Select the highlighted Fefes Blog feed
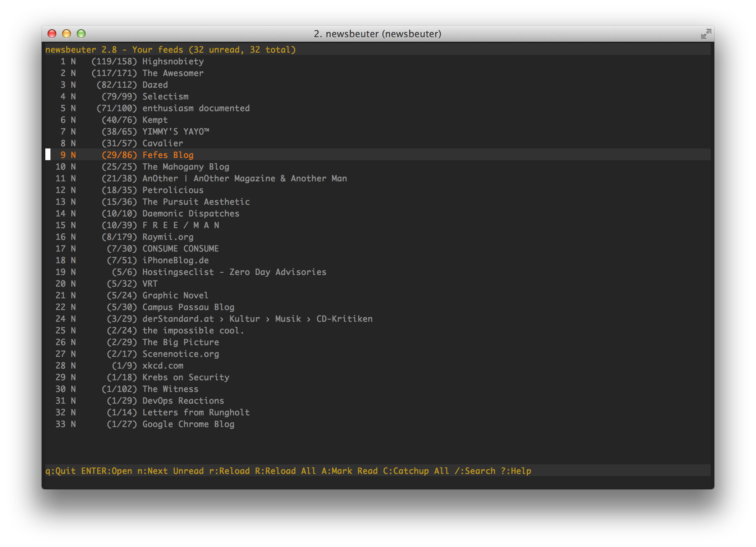Screen dimensions: 756x547 click(x=167, y=155)
